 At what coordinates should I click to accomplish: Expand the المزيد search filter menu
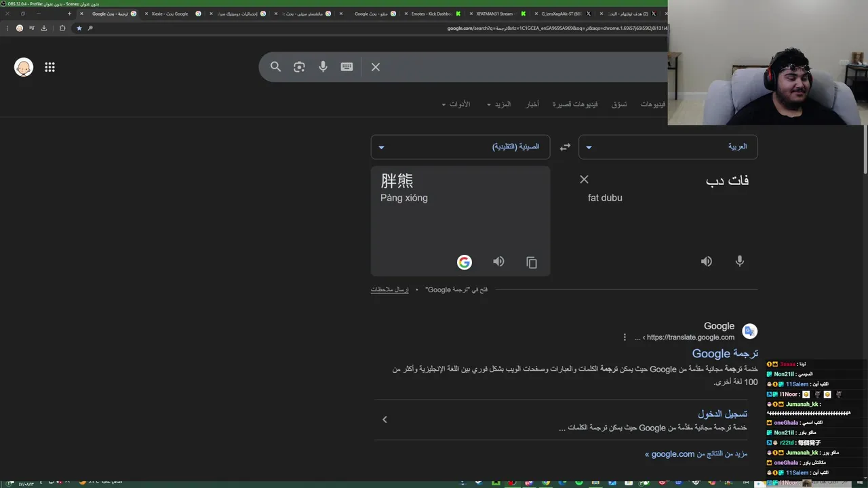click(x=498, y=104)
